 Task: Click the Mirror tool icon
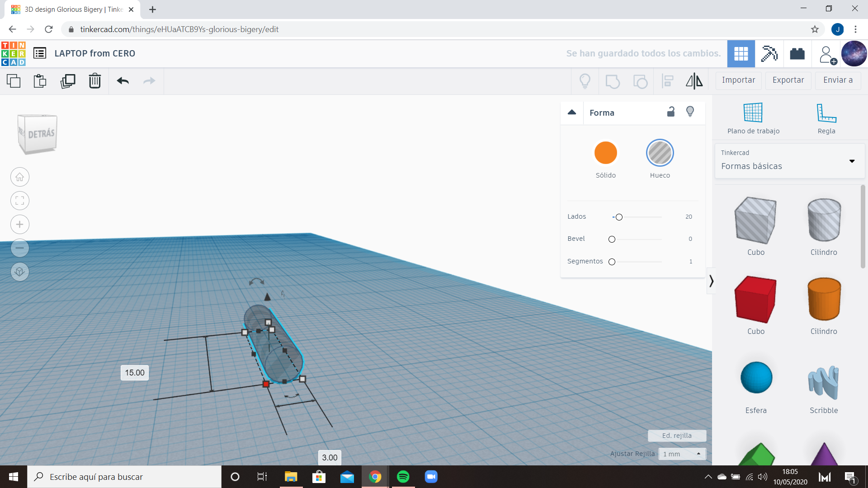click(x=694, y=81)
